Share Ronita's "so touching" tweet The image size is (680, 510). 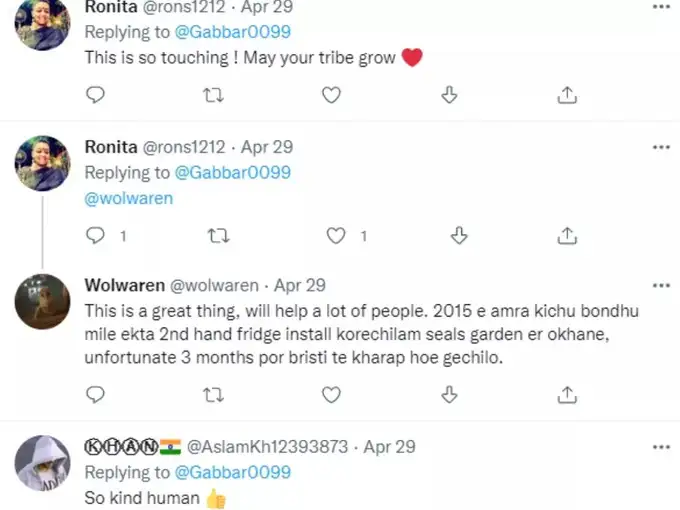tap(567, 95)
